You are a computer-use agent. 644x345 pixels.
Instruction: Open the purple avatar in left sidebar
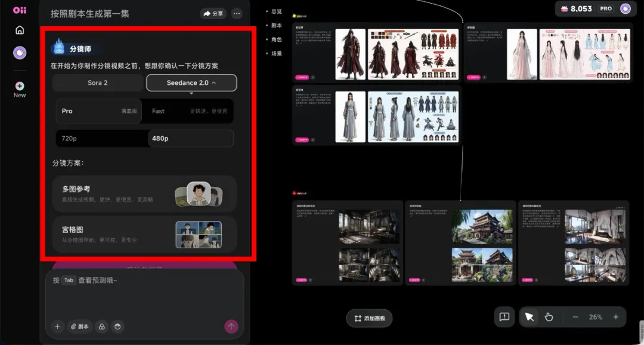click(x=20, y=53)
